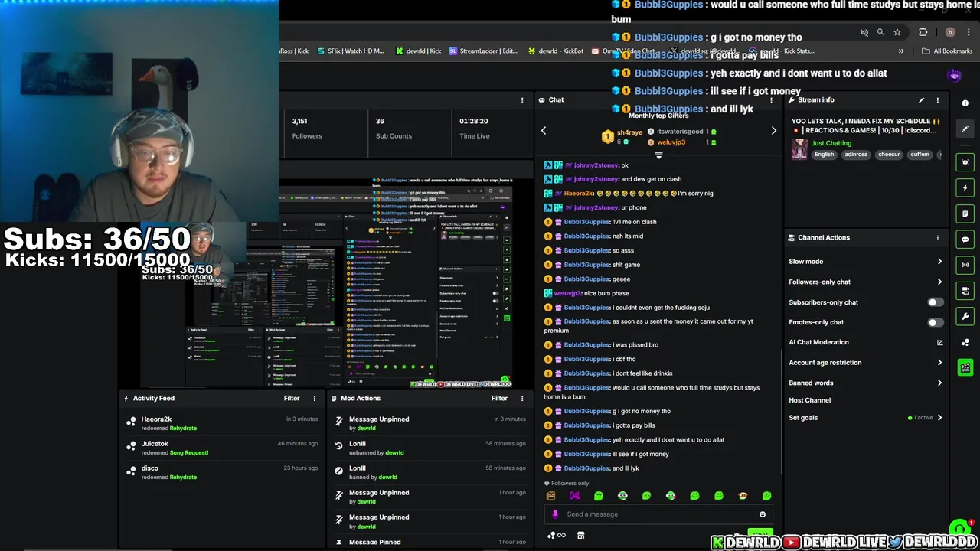Click the Host Channel action
Image resolution: width=980 pixels, height=551 pixels.
pos(809,400)
